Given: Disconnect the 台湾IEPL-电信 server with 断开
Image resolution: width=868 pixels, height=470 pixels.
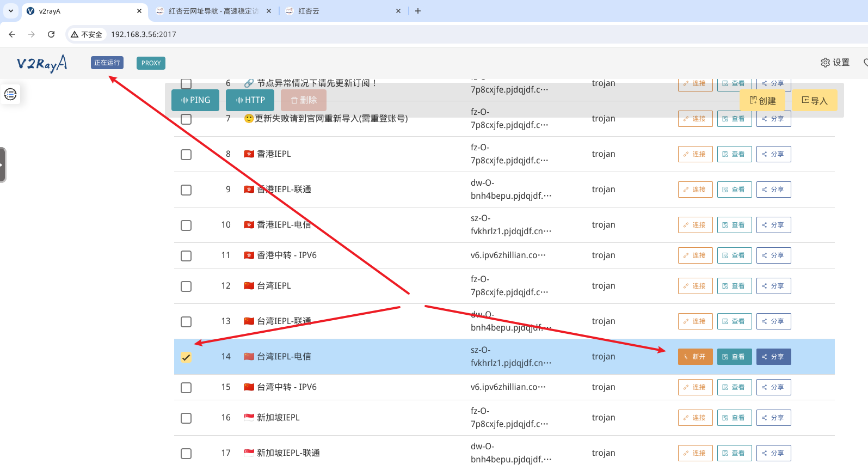Looking at the screenshot, I should pos(695,357).
